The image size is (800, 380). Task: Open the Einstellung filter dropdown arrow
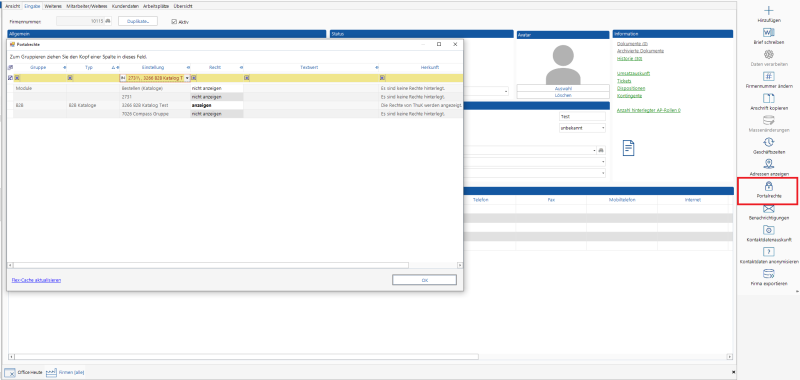[x=187, y=78]
